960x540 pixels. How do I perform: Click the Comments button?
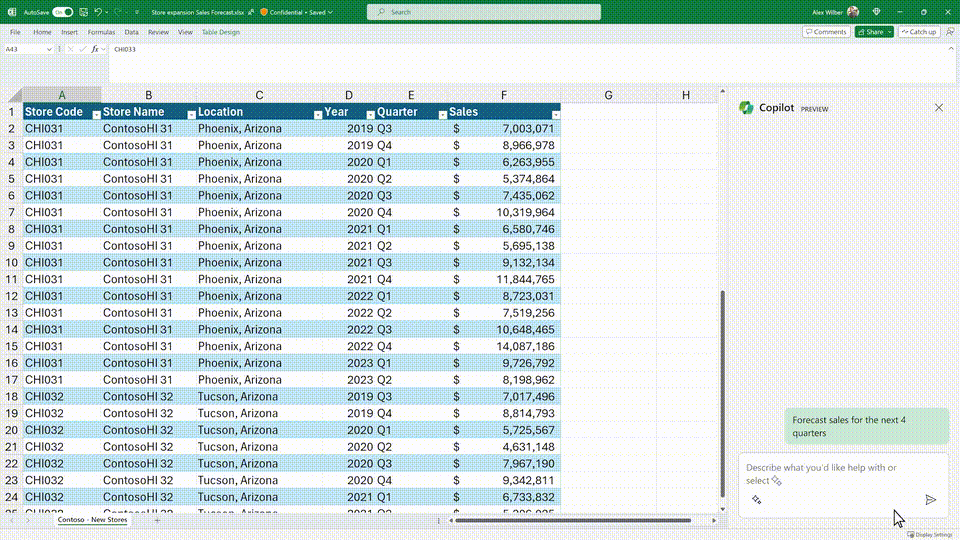point(826,32)
